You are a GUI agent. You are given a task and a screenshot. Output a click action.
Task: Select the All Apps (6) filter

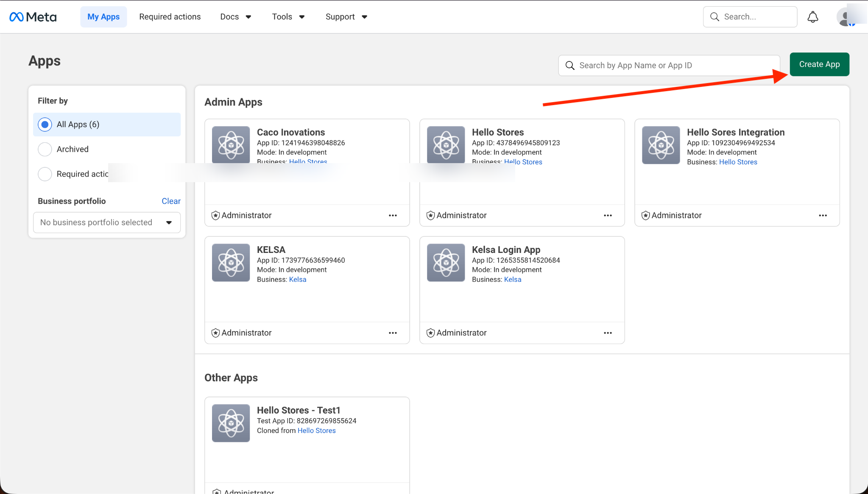coord(107,124)
